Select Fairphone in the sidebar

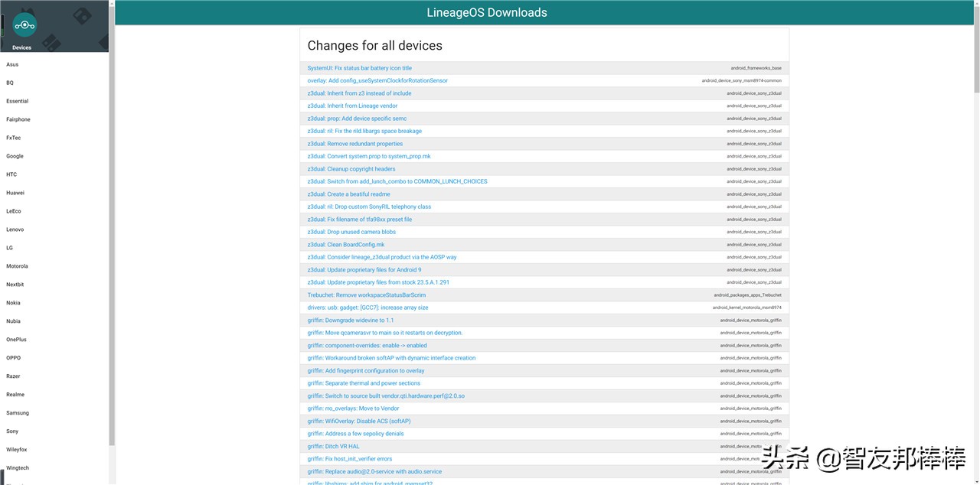pyautogui.click(x=18, y=119)
